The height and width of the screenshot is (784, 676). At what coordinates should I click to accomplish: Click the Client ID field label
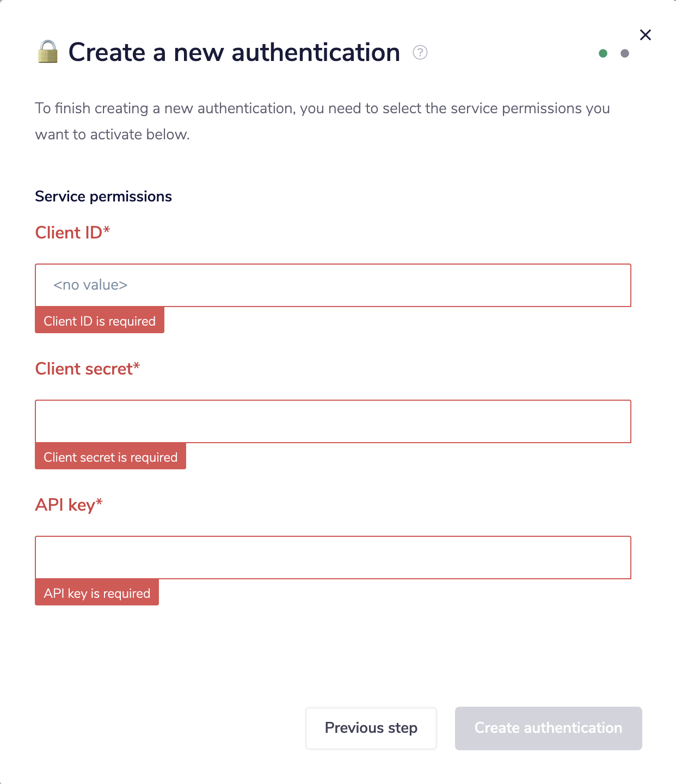click(72, 232)
